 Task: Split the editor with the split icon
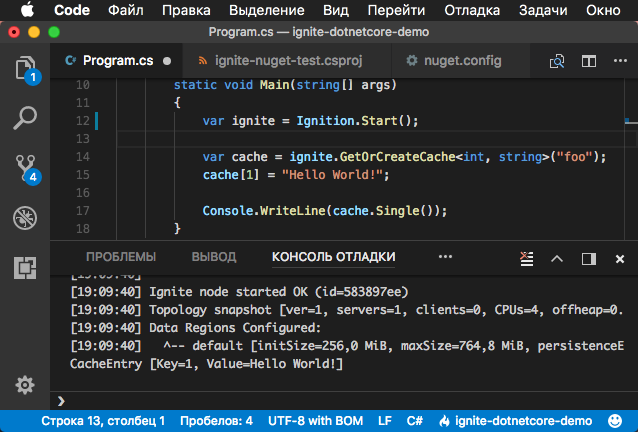coord(588,61)
